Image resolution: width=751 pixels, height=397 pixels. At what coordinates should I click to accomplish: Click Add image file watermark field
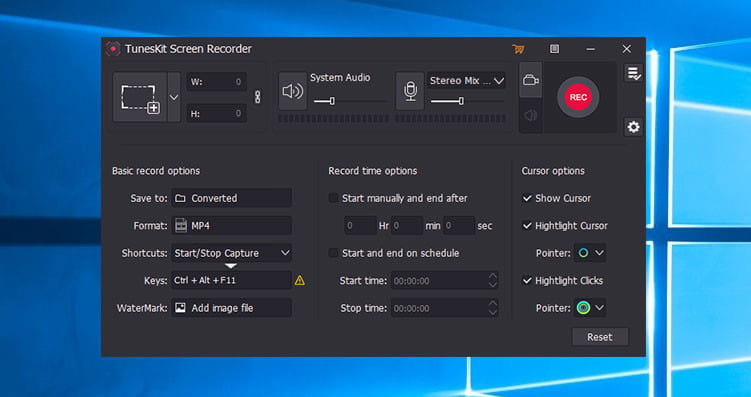click(231, 308)
